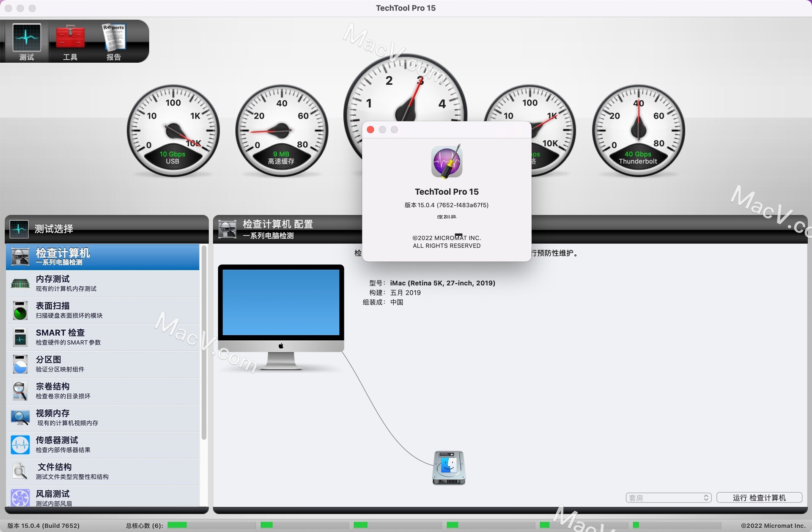This screenshot has height=532, width=812.
Task: Click the 测试选择 panel header icon
Action: (19, 229)
